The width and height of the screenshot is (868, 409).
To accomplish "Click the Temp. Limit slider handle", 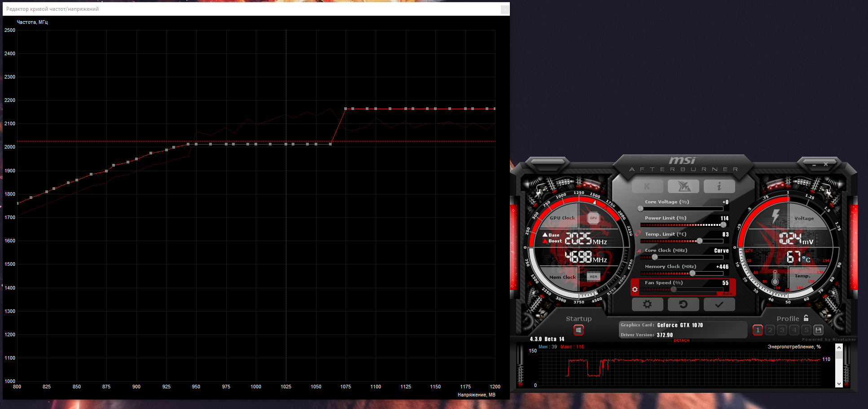I will (699, 241).
